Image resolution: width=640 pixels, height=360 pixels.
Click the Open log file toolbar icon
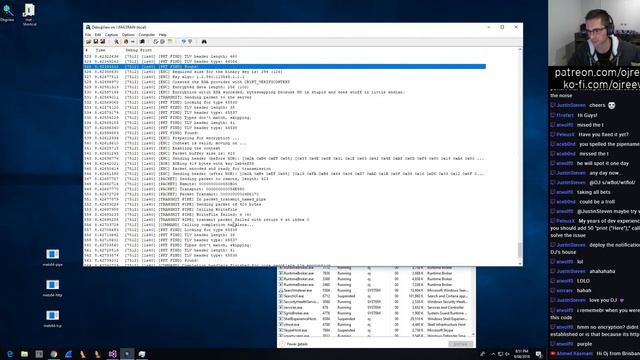pos(89,42)
